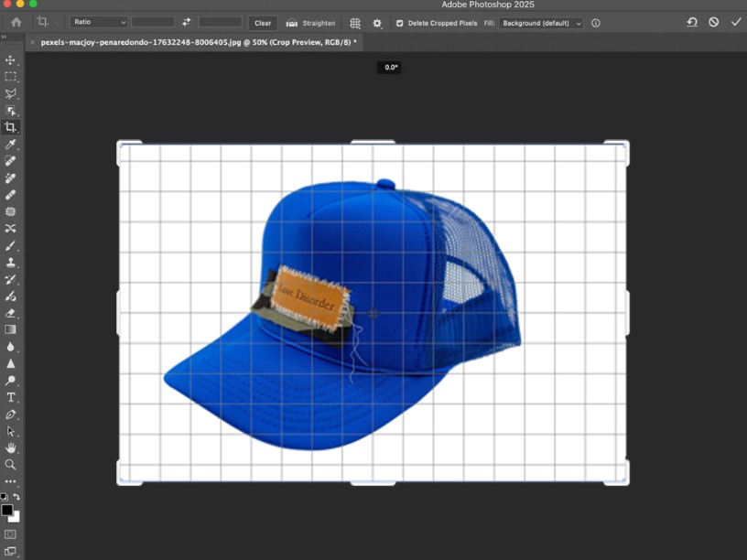Select the Hand tool
This screenshot has width=747, height=560.
click(11, 447)
